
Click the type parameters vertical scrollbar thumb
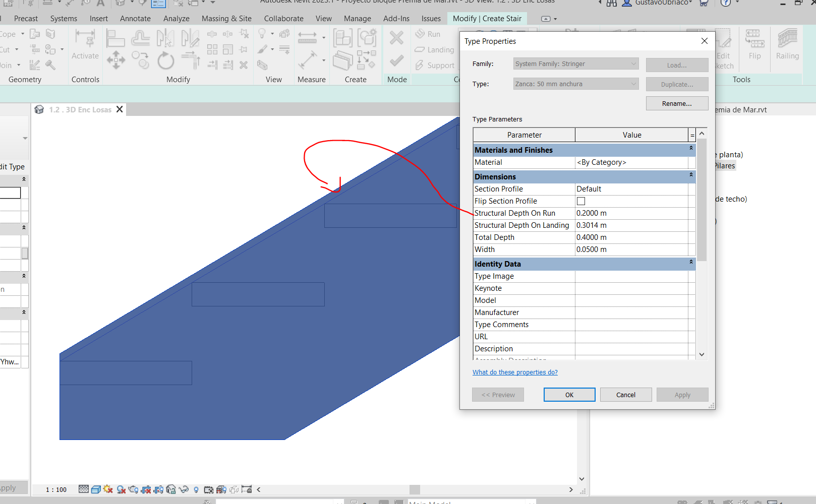click(702, 200)
